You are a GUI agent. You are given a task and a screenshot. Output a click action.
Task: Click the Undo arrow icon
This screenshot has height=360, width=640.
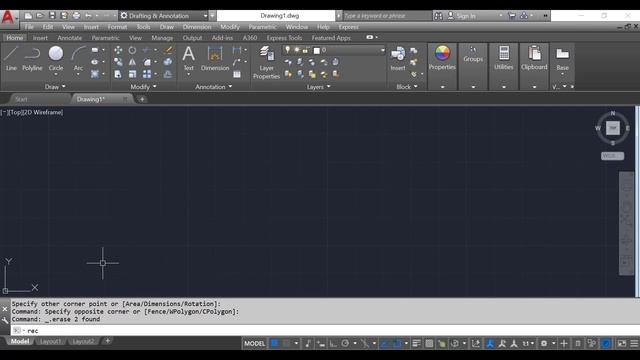(x=88, y=16)
